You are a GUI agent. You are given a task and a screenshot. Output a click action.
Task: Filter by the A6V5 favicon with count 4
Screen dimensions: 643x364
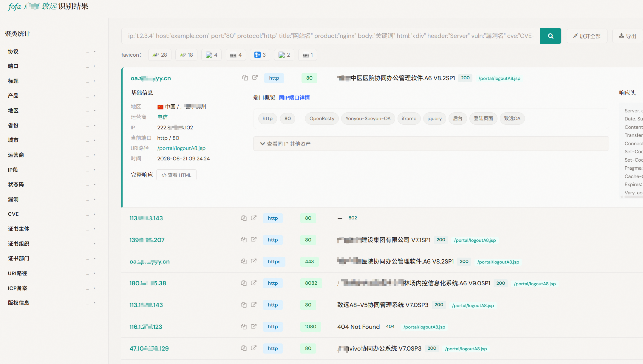pos(236,55)
